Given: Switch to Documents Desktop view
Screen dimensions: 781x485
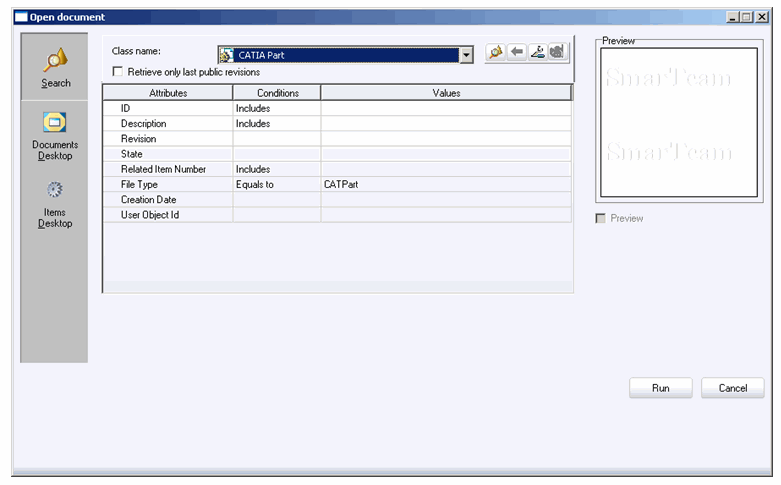Looking at the screenshot, I should click(x=55, y=134).
